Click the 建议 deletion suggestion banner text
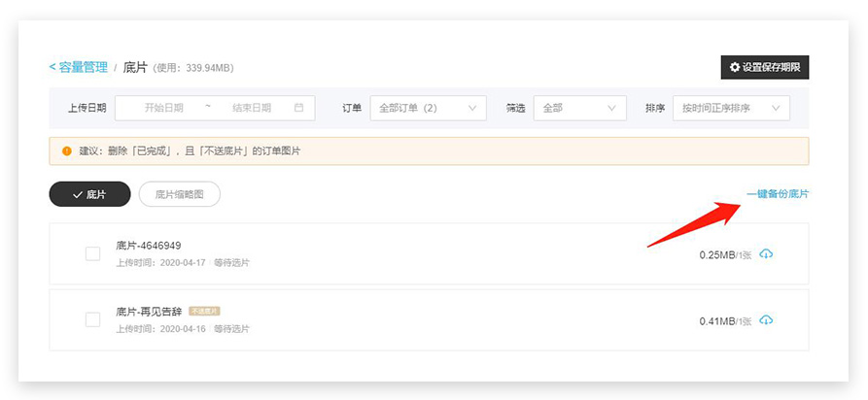The height and width of the screenshot is (400, 868). pyautogui.click(x=190, y=151)
